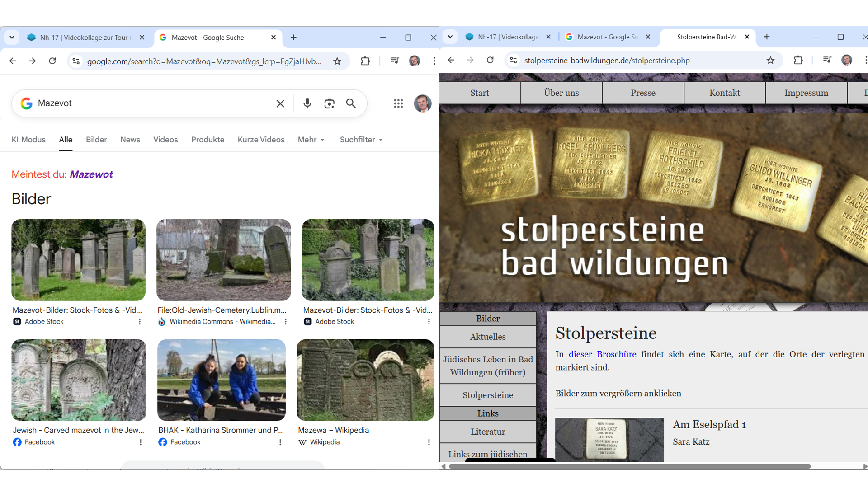This screenshot has height=488, width=868.
Task: Open the Suchfilter dropdown
Action: click(361, 140)
